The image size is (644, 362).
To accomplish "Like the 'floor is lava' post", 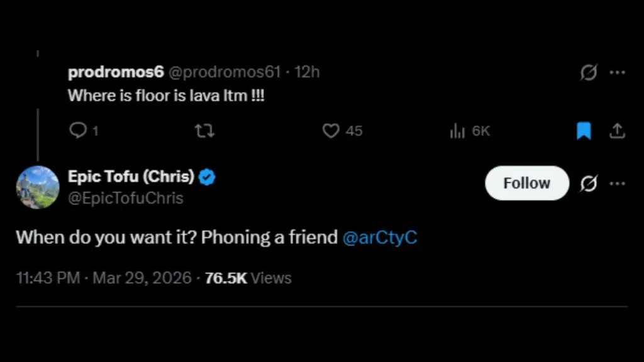I will pos(341,131).
